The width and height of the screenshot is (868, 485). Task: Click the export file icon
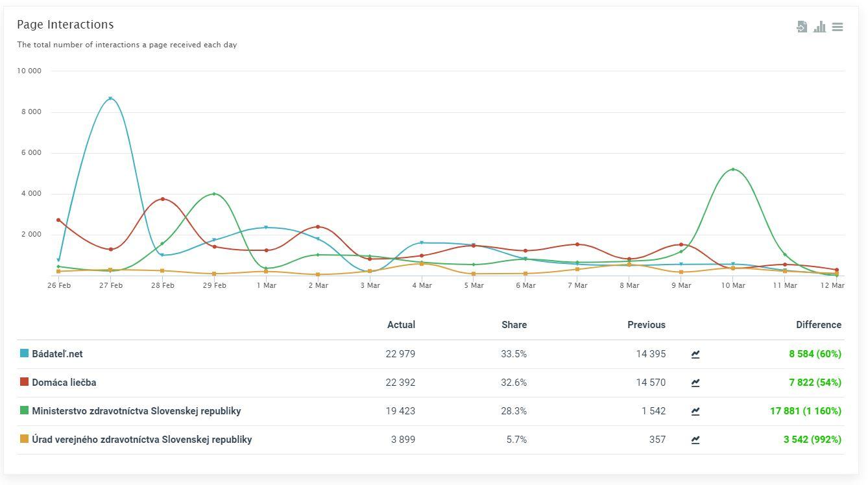(802, 27)
